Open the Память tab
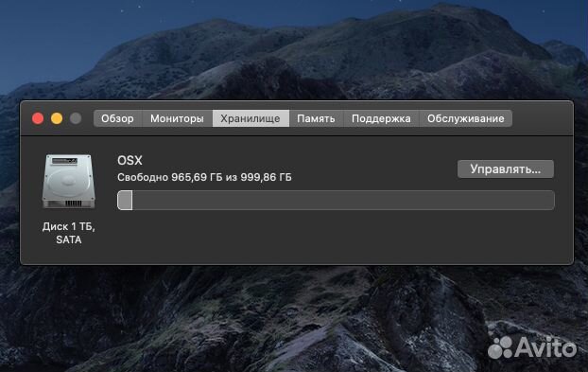The image size is (588, 372). pos(316,118)
